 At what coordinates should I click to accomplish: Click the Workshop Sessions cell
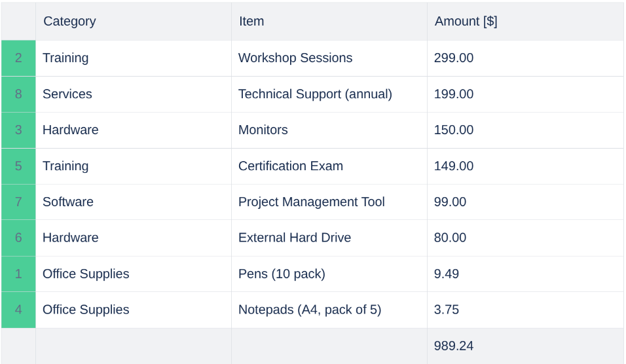coord(295,58)
